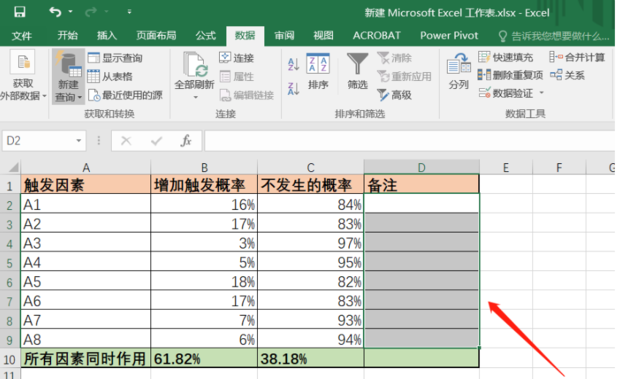Open 高级 advanced filter
Viewport: 620px width, 379px height.
pos(395,95)
